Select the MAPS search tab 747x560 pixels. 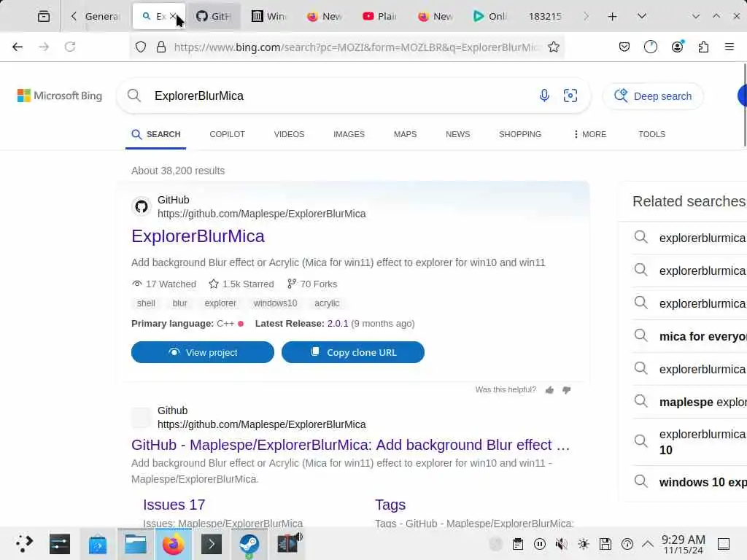[x=406, y=134]
